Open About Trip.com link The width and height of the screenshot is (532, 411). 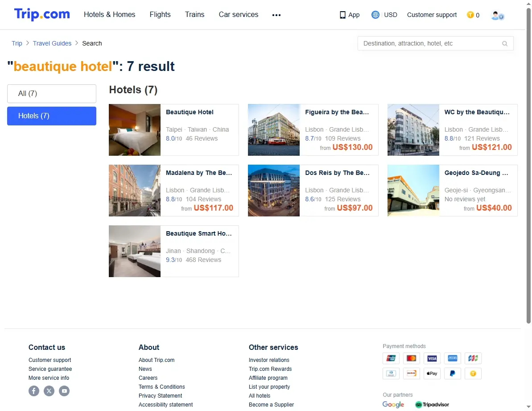click(x=157, y=360)
